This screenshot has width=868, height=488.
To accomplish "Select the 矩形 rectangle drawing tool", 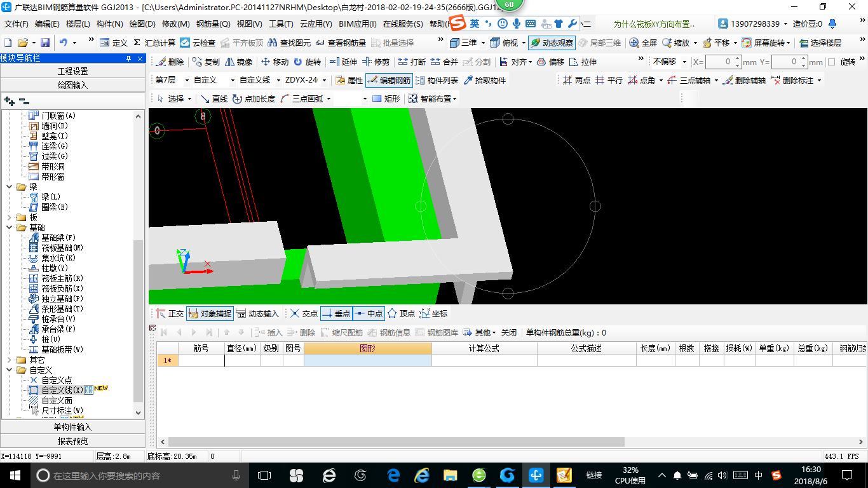I will coord(386,98).
